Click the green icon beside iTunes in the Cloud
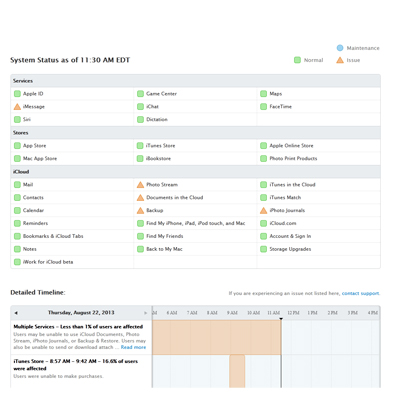The height and width of the screenshot is (400, 400). point(263,184)
